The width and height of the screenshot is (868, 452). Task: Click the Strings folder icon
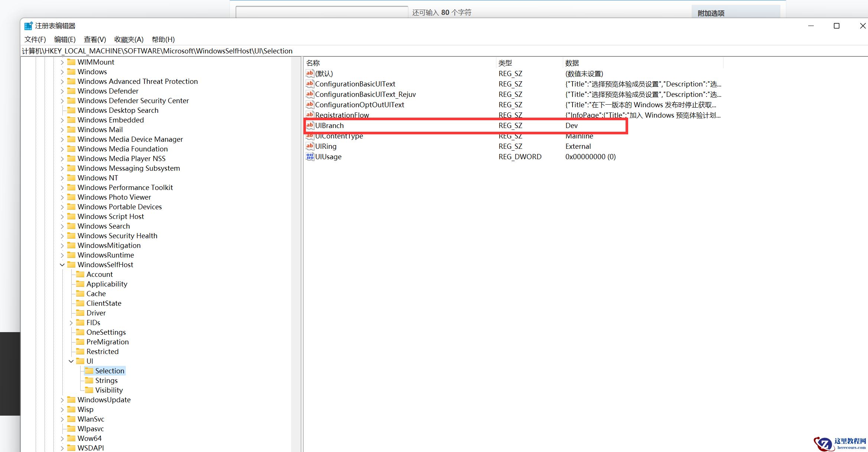coord(89,380)
